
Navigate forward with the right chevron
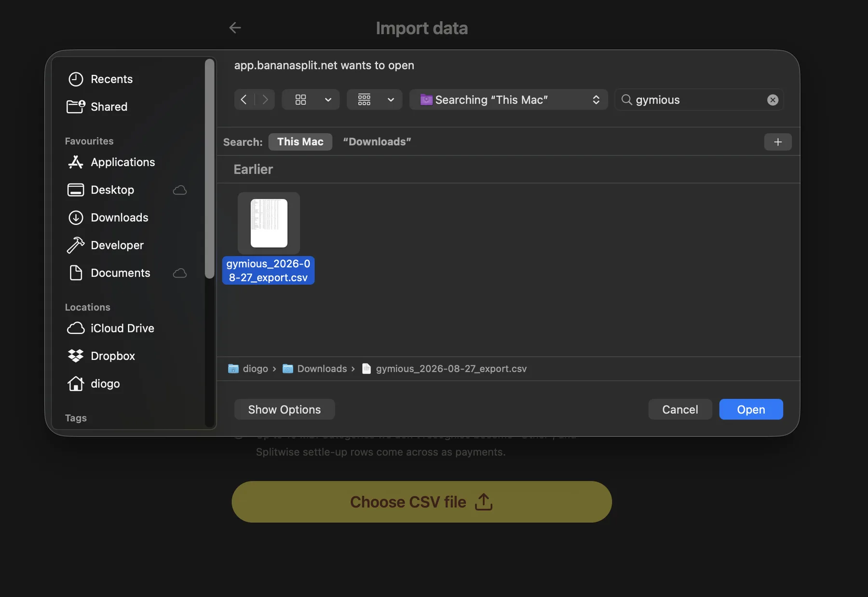[x=265, y=100]
